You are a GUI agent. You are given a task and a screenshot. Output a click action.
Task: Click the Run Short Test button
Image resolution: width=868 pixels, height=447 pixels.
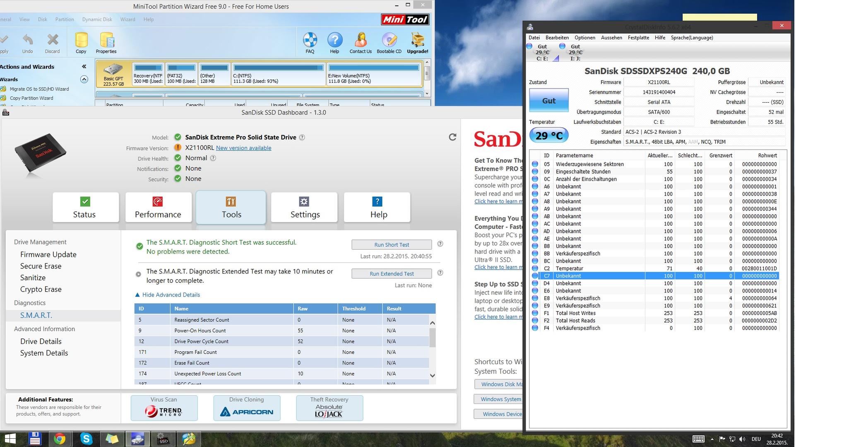click(x=392, y=245)
